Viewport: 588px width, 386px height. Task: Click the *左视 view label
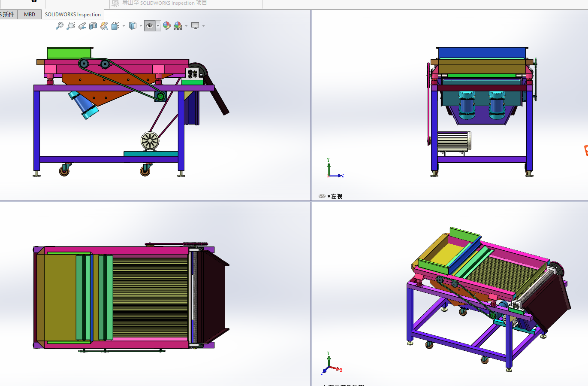pyautogui.click(x=335, y=196)
